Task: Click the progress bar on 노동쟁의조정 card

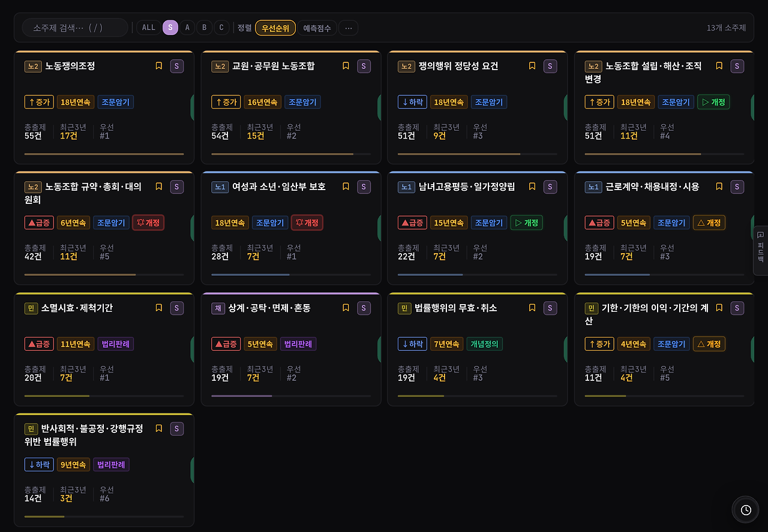Action: (x=104, y=154)
